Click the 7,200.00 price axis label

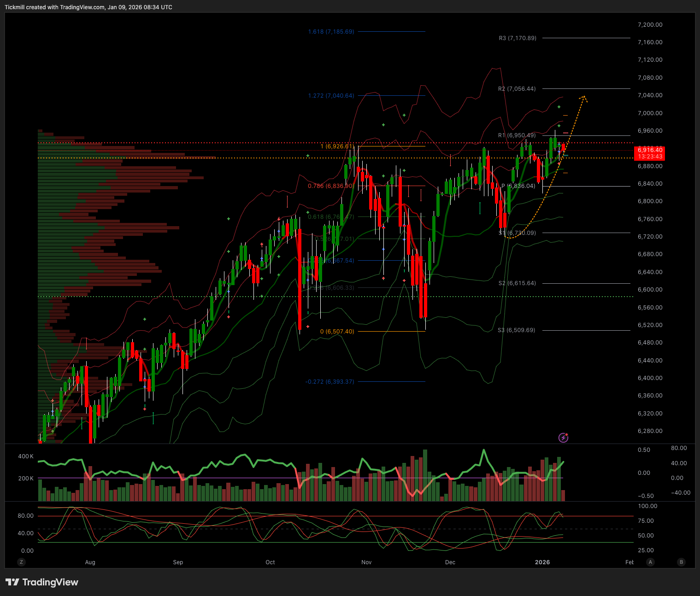(x=650, y=25)
